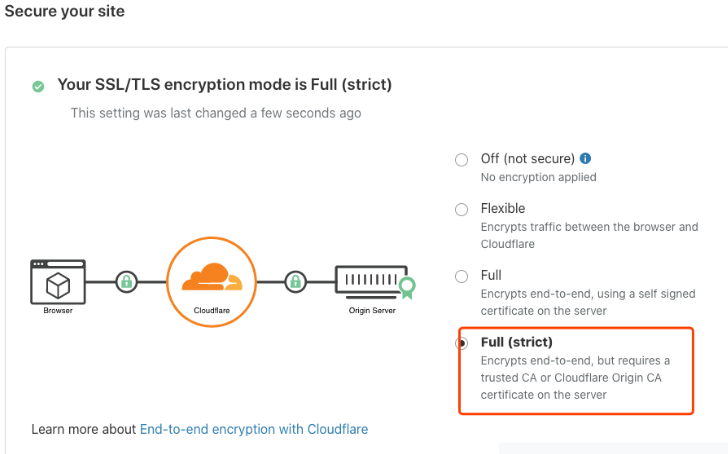Image resolution: width=728 pixels, height=454 pixels.
Task: Click the Full (strict) option label
Action: [x=516, y=342]
